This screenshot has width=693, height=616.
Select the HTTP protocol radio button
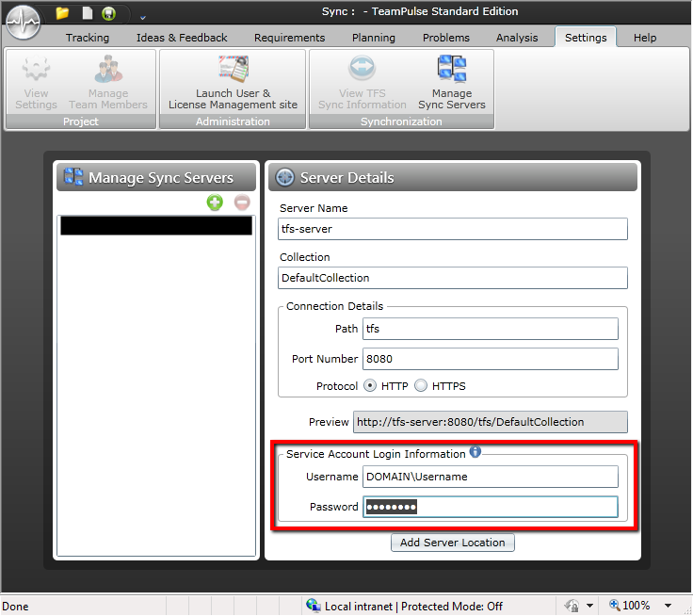(369, 385)
